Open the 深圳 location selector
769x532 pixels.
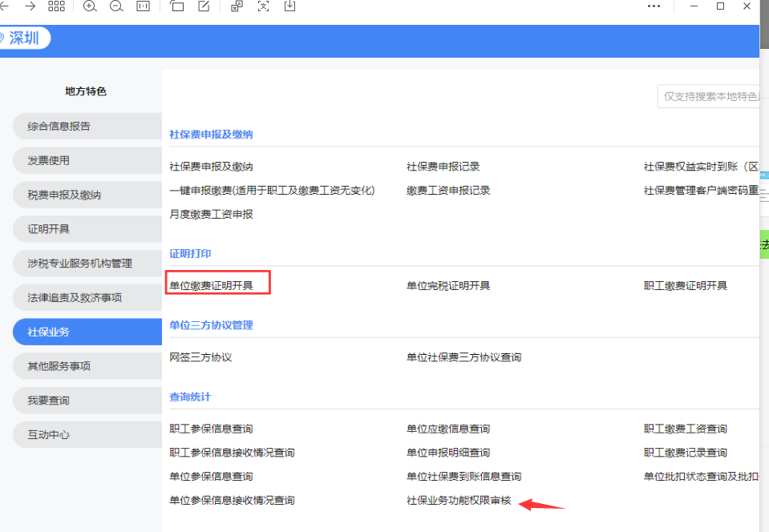click(x=23, y=38)
